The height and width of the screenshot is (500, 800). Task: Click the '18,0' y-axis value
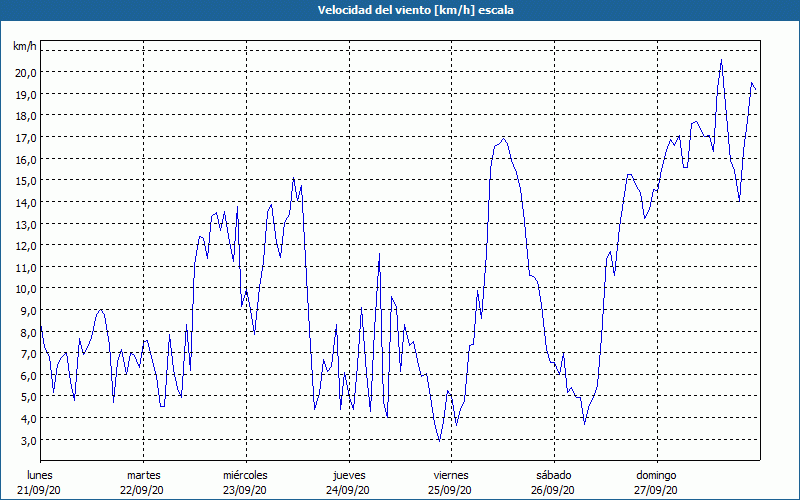click(x=26, y=116)
